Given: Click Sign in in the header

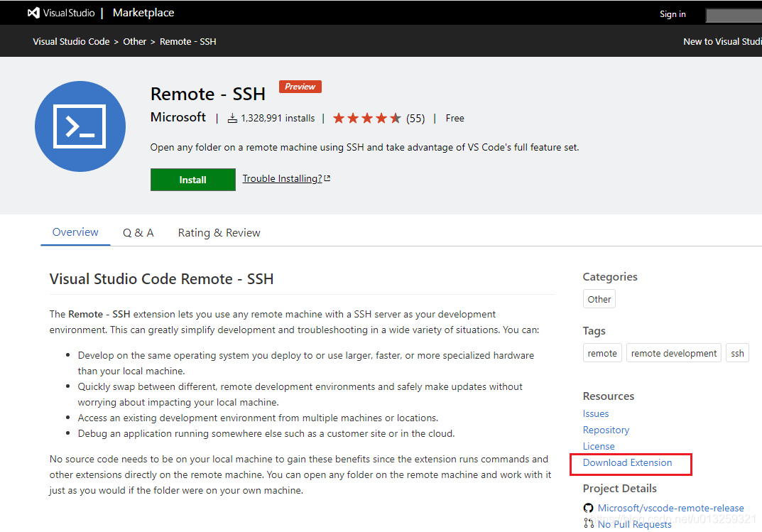Looking at the screenshot, I should click(x=673, y=14).
